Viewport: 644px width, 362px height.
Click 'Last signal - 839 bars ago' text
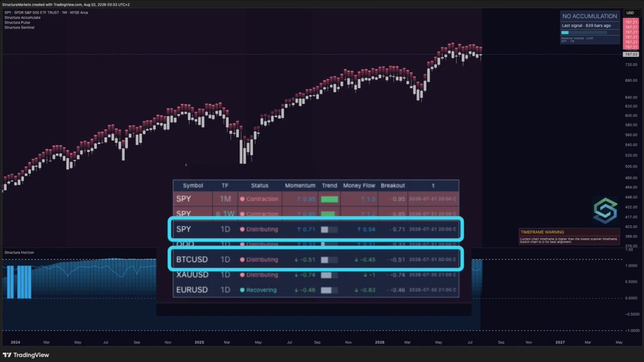(x=587, y=26)
